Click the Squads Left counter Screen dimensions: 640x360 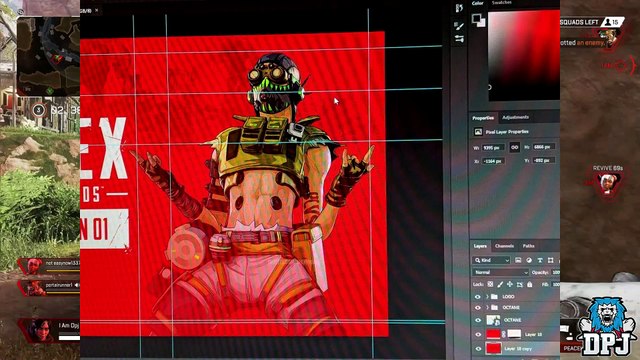(591, 22)
